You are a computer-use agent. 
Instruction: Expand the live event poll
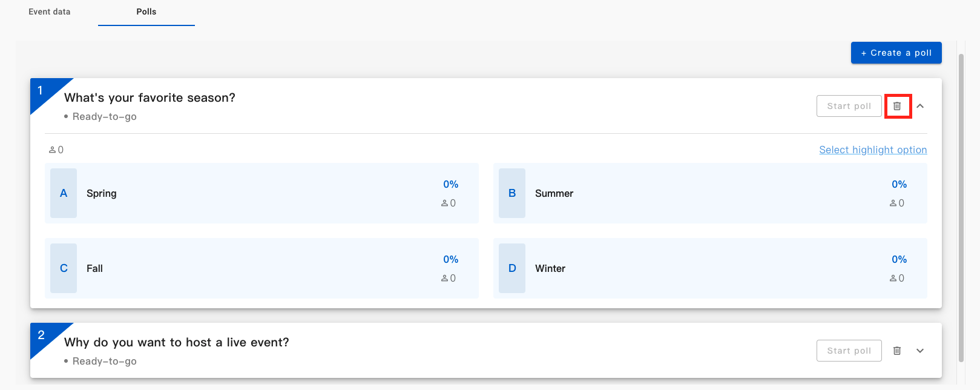[x=920, y=351]
